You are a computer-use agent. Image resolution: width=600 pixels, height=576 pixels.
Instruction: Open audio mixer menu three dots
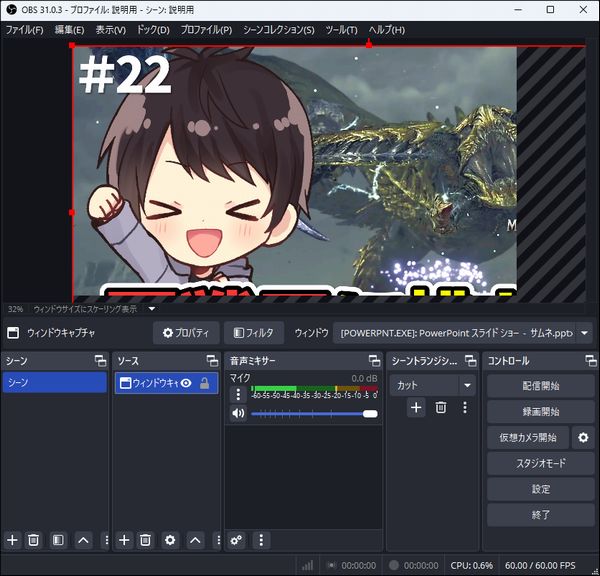click(x=261, y=540)
